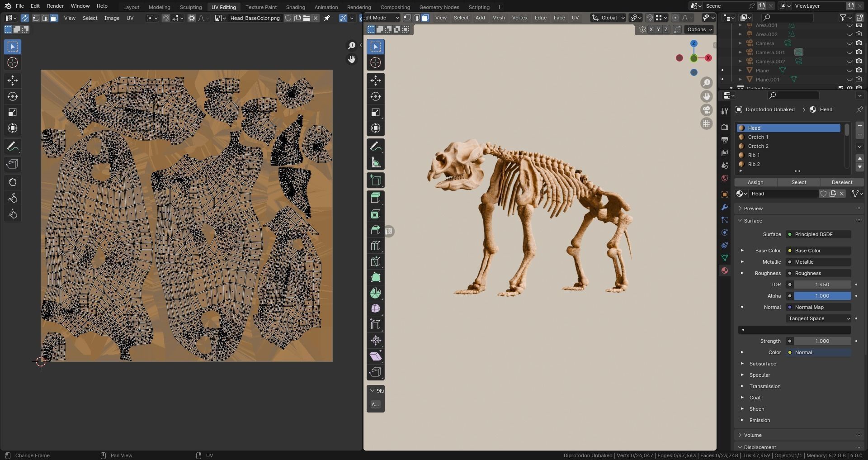Switch to the Shading workspace tab
This screenshot has width=868, height=460.
click(x=295, y=7)
